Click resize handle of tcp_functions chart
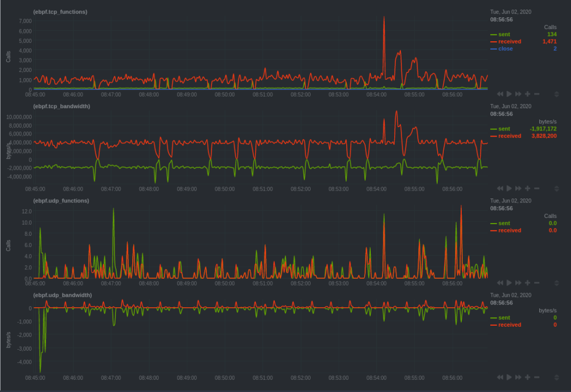571x392 pixels. click(557, 94)
